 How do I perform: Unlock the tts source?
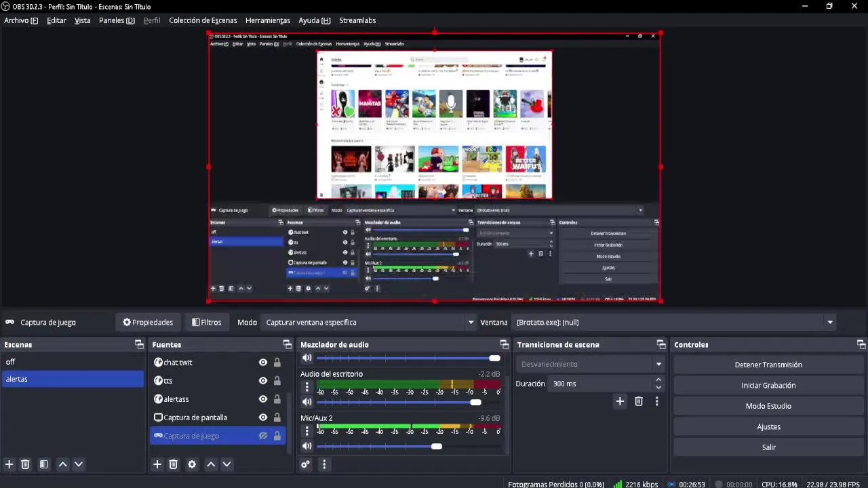point(277,381)
